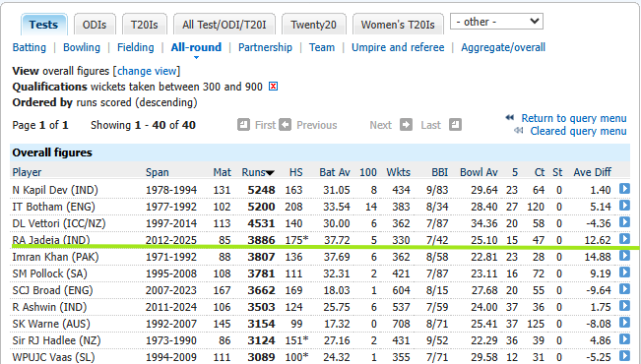Viewport: 641px width, 364px height.
Task: Click the Last page icon
Action: coord(455,125)
